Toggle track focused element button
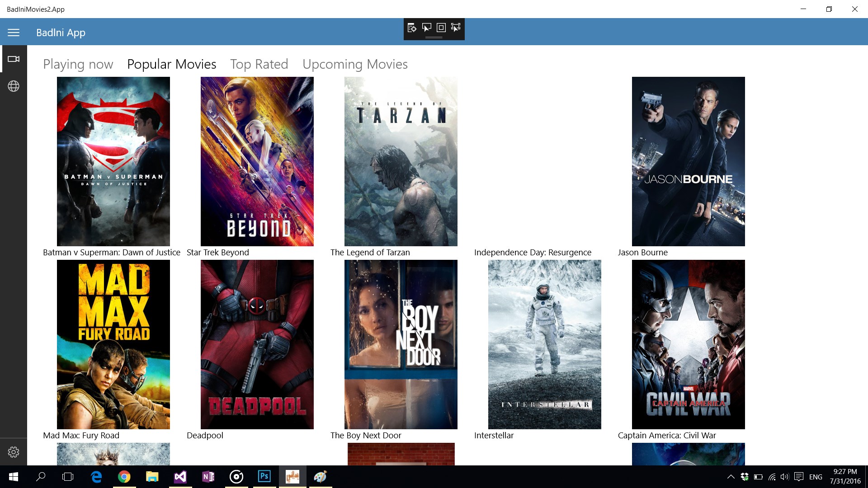The width and height of the screenshot is (868, 488). pos(456,28)
